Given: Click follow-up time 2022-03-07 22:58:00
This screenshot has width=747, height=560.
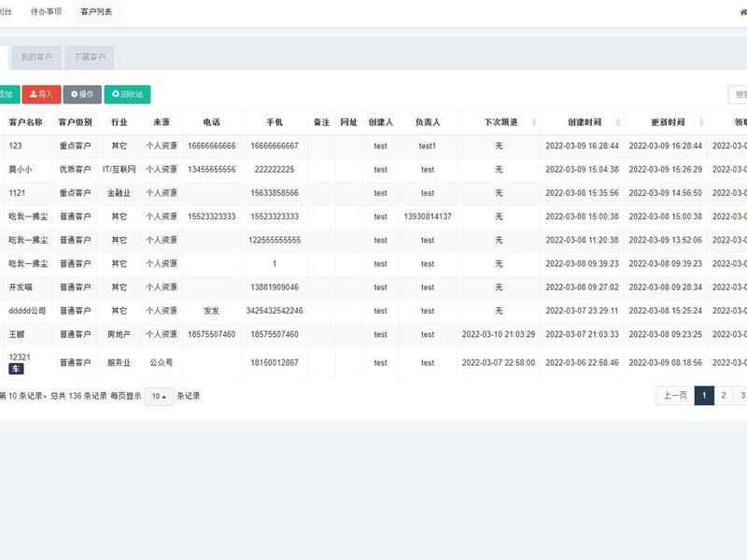Looking at the screenshot, I should (499, 363).
